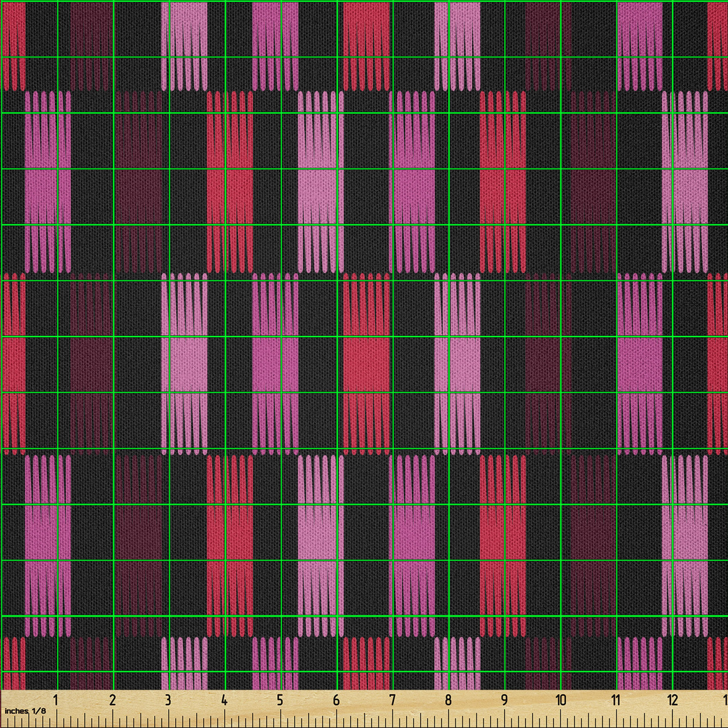Click the ruler number 6 mark
This screenshot has height=728, width=728.
click(x=336, y=700)
